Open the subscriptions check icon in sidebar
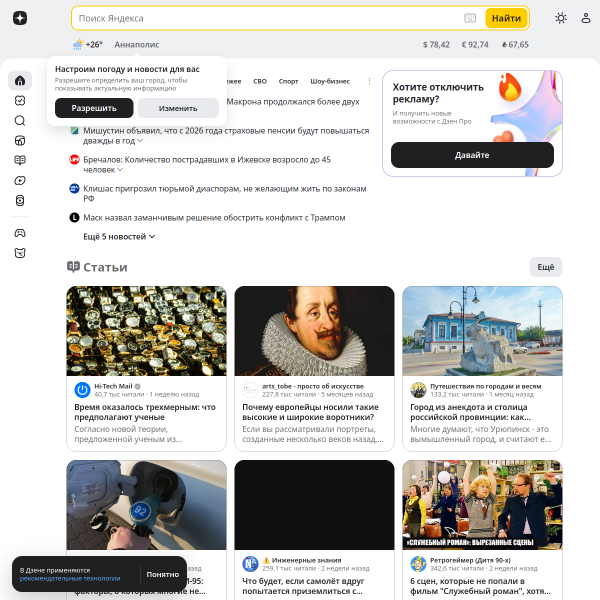The height and width of the screenshot is (600, 600). coord(20,101)
